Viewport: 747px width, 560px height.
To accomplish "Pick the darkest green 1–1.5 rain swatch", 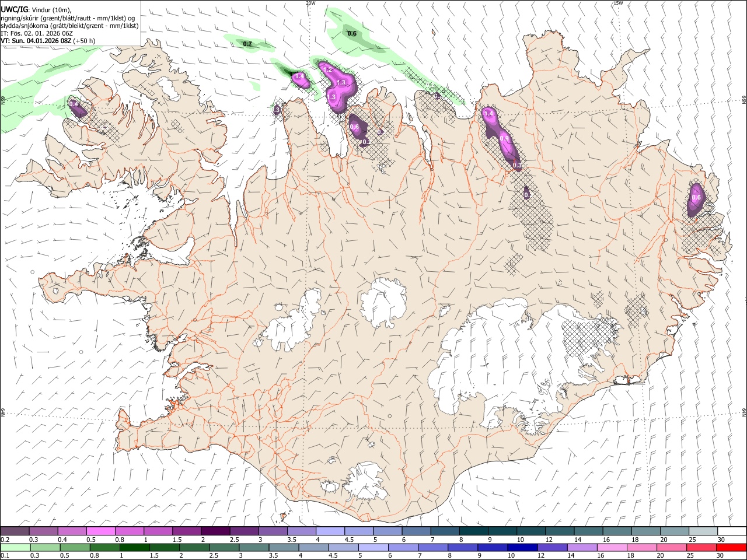I will click(135, 548).
